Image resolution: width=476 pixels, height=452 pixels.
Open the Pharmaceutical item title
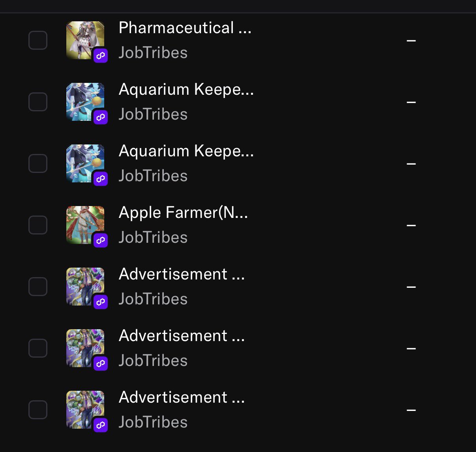tap(185, 28)
